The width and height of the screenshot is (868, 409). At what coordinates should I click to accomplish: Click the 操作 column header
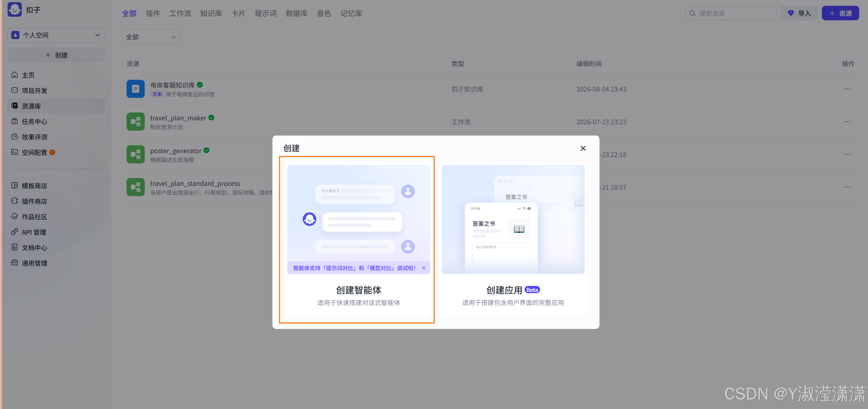pyautogui.click(x=848, y=64)
